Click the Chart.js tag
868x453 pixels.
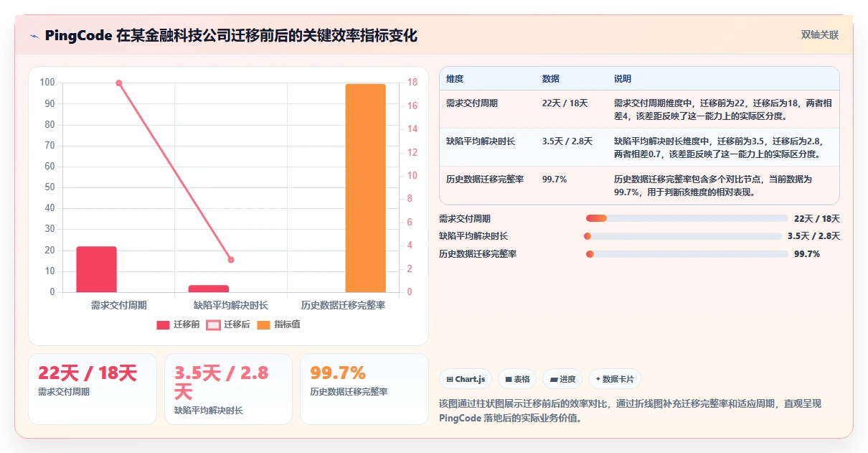(x=466, y=379)
